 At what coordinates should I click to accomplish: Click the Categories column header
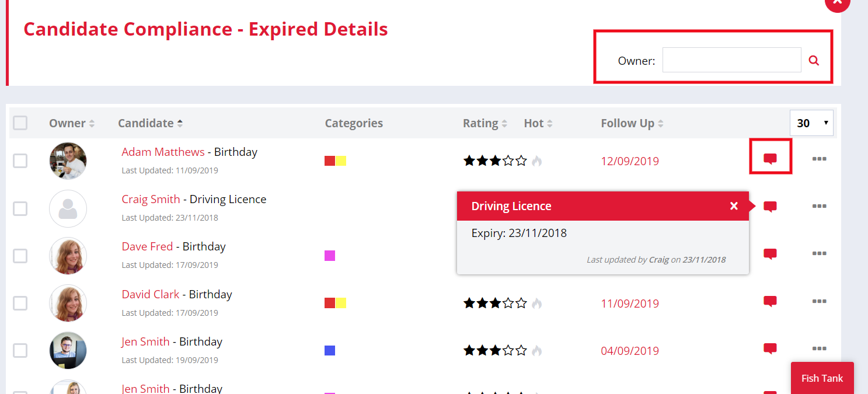click(x=354, y=123)
